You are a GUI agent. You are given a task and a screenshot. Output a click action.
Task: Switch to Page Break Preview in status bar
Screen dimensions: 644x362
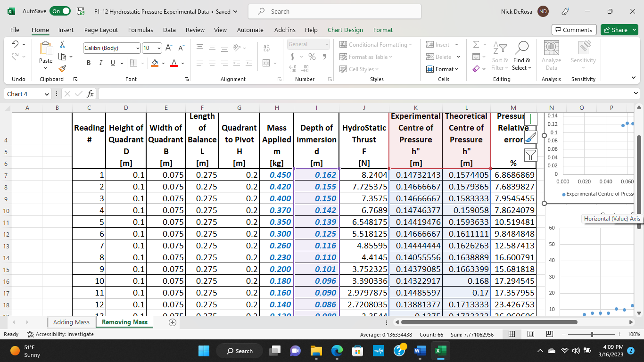[549, 334]
